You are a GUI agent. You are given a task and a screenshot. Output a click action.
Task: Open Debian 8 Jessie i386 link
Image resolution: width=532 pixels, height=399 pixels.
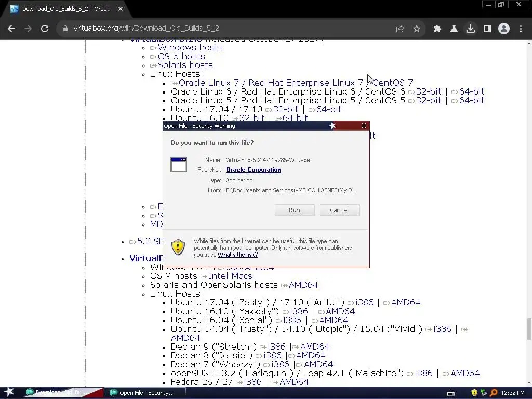(x=272, y=355)
